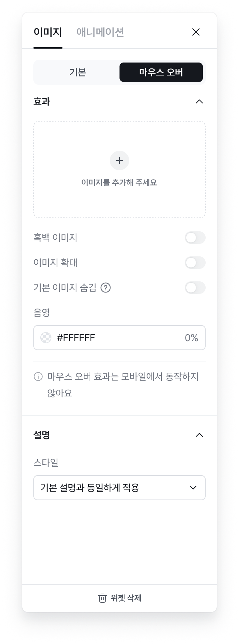Collapse the 설명 section chevron
This screenshot has width=239, height=644.
point(199,435)
